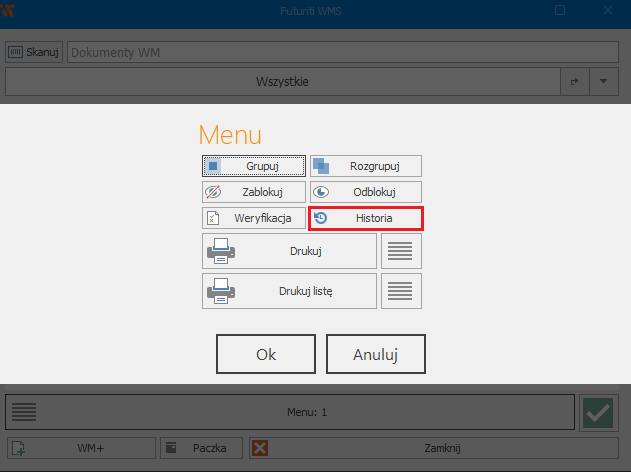Expand the Wszystkie filter dropdown arrow
631x472 pixels.
(x=603, y=82)
